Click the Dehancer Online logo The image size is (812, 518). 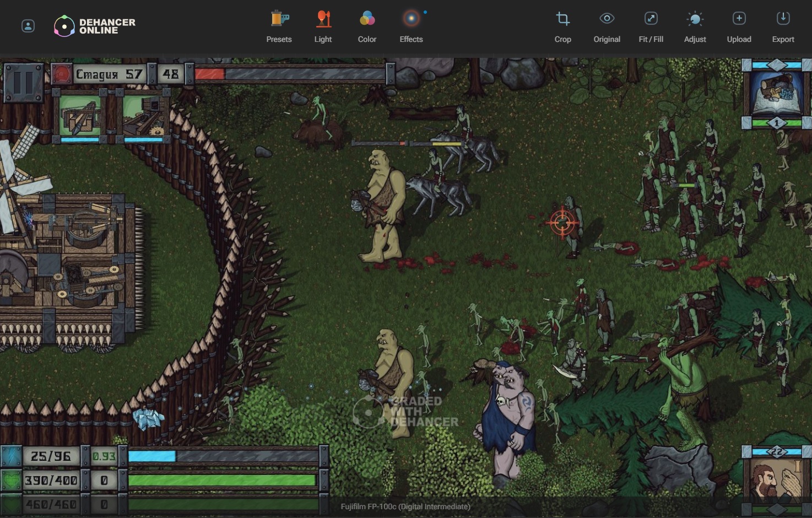(x=95, y=26)
